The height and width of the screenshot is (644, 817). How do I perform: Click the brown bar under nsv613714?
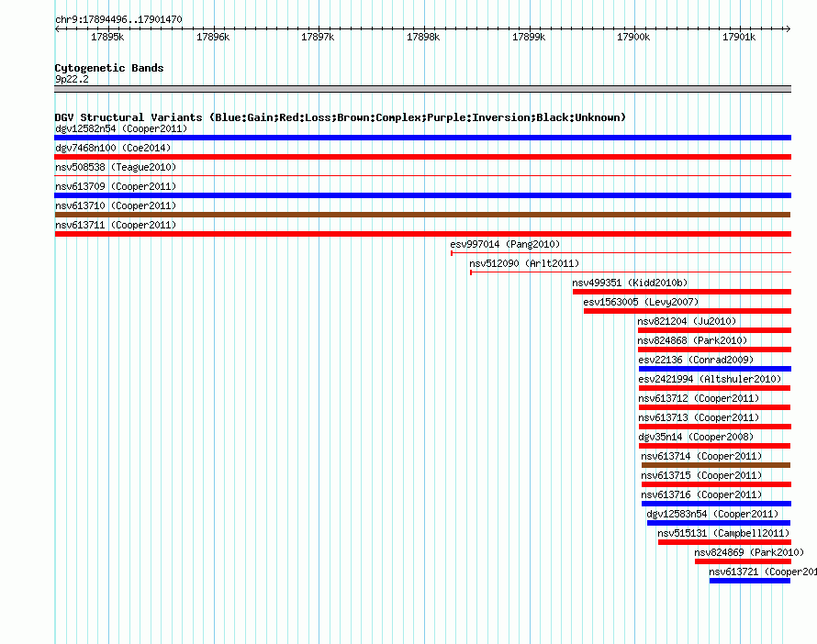[x=716, y=465]
